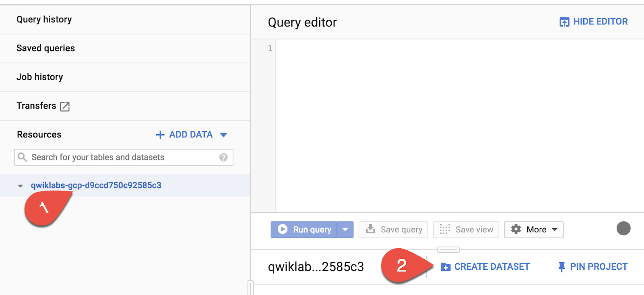
Task: Expand the Add Data dropdown arrow
Action: pos(224,135)
